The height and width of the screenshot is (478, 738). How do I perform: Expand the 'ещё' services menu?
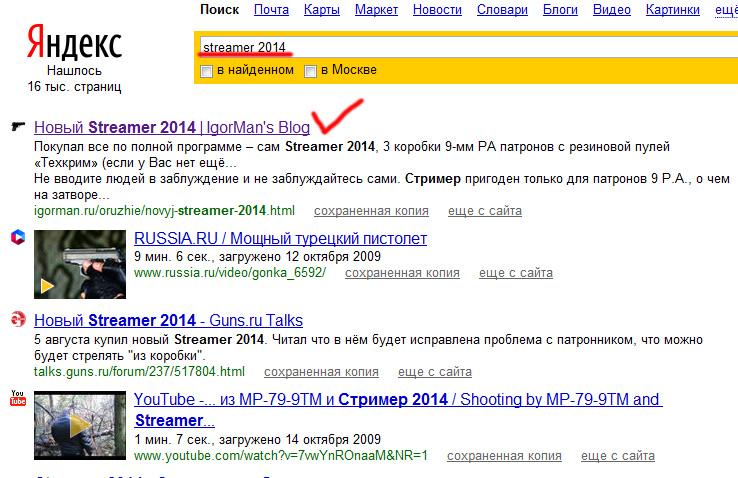[x=726, y=10]
